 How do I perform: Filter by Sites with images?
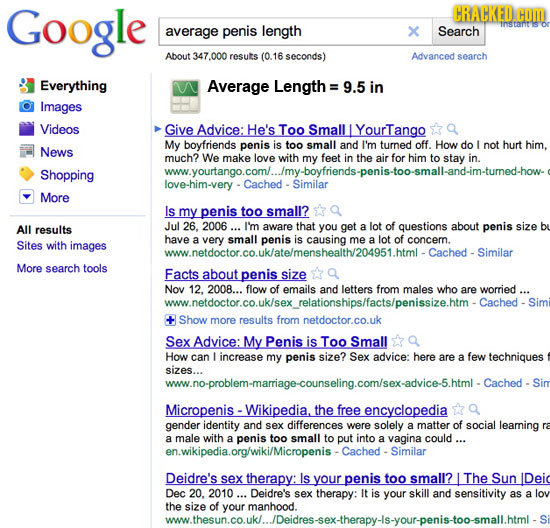(61, 246)
